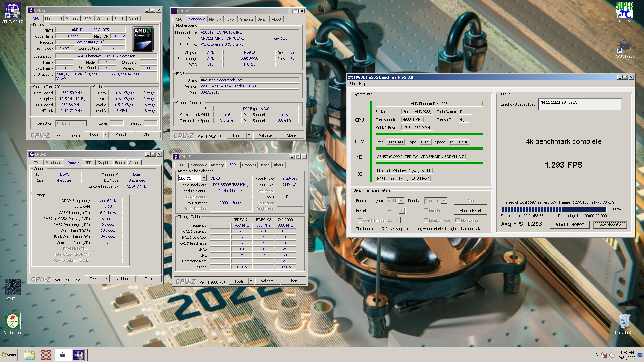This screenshot has width=644, height=362.
Task: Toggle the Legacy mode checkbox
Action: (x=426, y=220)
